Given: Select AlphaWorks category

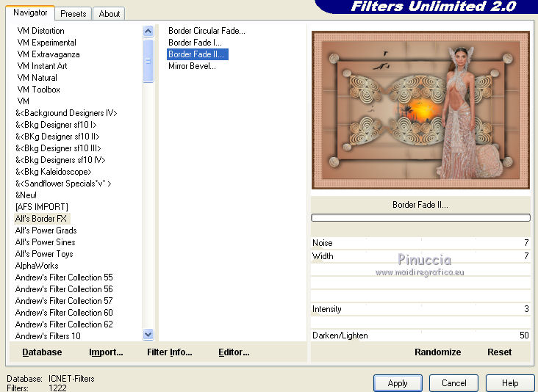Looking at the screenshot, I should pyautogui.click(x=37, y=266).
